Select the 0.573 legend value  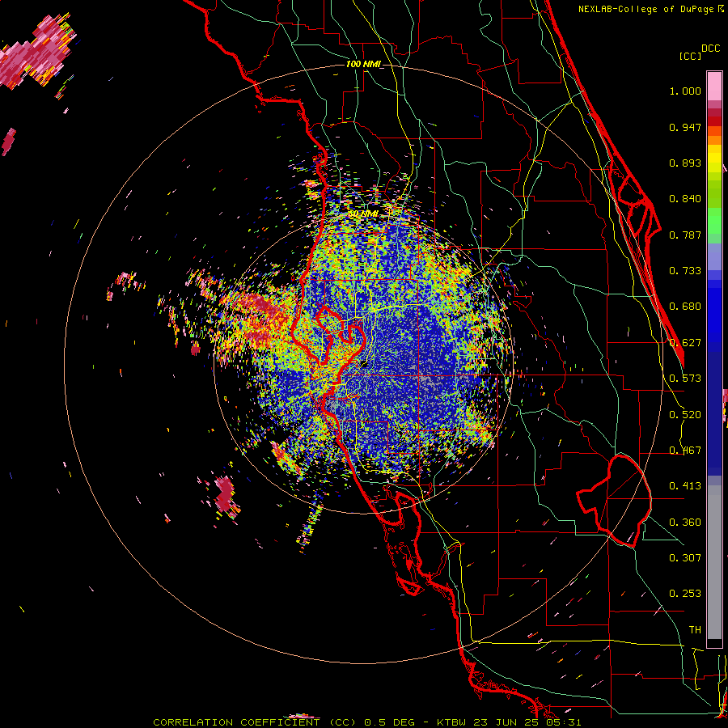pyautogui.click(x=685, y=379)
